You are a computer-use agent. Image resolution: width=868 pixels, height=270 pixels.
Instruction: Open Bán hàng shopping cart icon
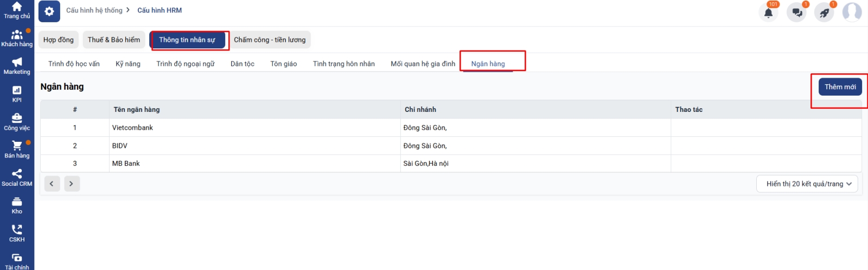click(x=17, y=147)
